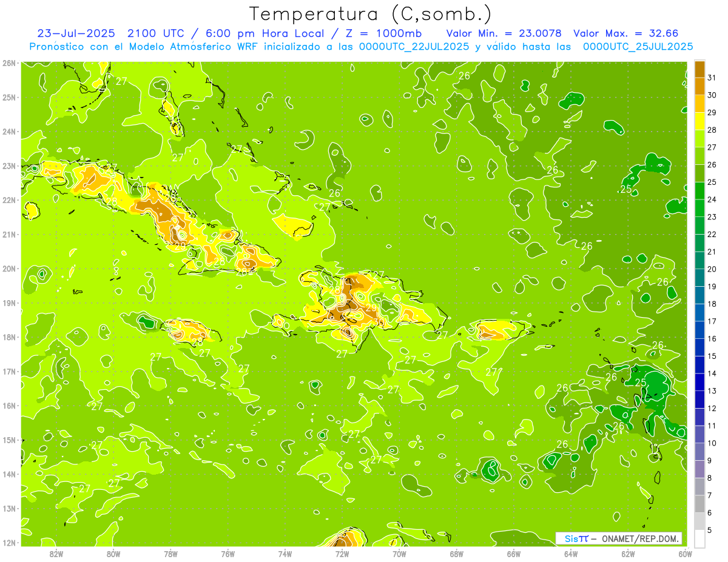This screenshot has width=728, height=562.
Task: Click the latitude axis label "12N"
Action: 9,543
